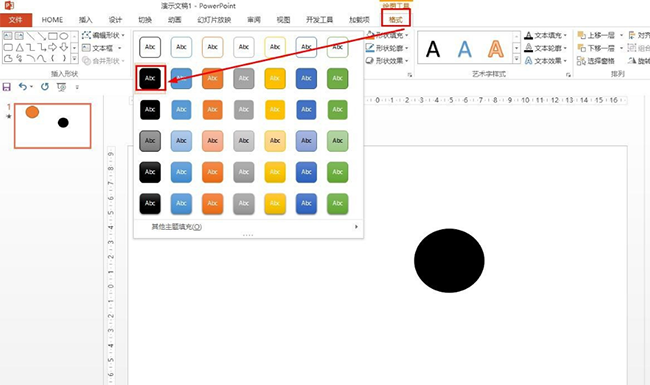Open shape styles dialog launcher

tap(410, 75)
